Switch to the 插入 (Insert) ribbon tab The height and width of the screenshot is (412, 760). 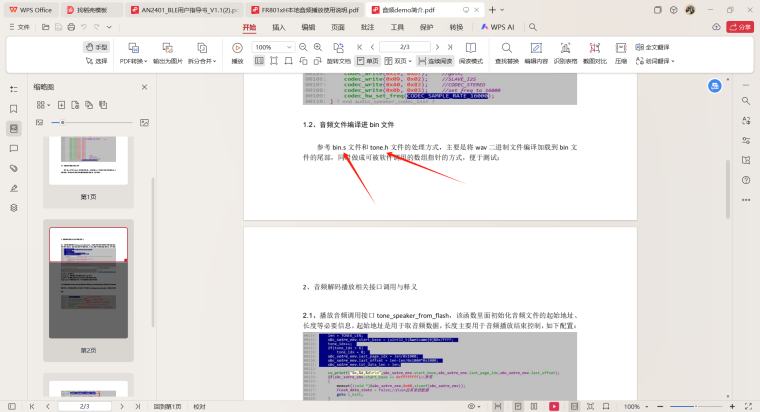(x=279, y=27)
